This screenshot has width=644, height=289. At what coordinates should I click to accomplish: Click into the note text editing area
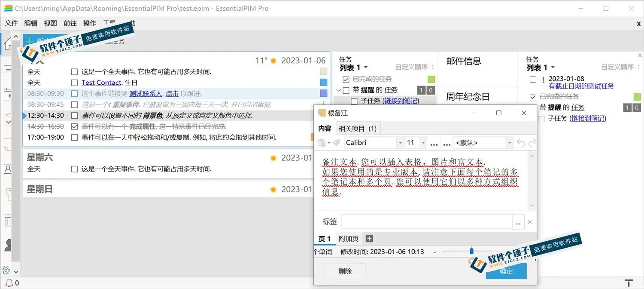(422, 181)
